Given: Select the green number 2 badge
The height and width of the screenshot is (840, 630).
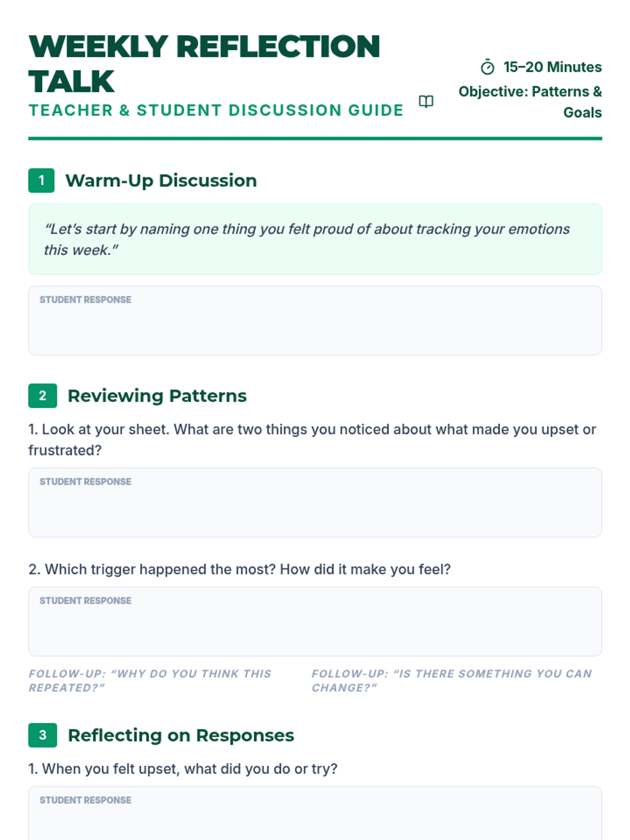Looking at the screenshot, I should click(43, 396).
